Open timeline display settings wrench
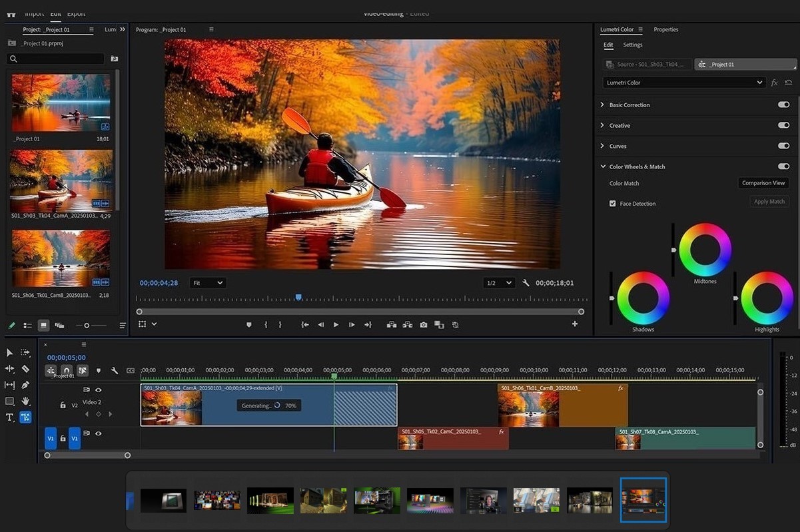This screenshot has height=532, width=800. click(x=115, y=370)
